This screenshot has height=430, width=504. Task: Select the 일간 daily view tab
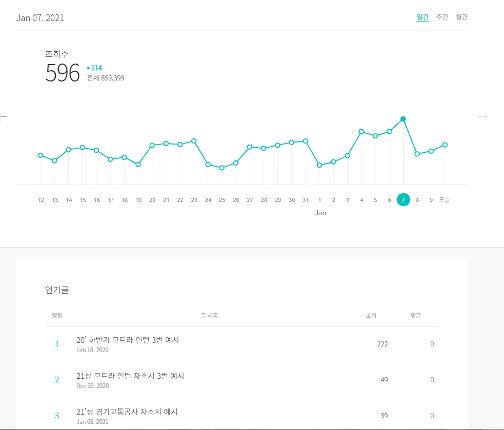click(421, 17)
